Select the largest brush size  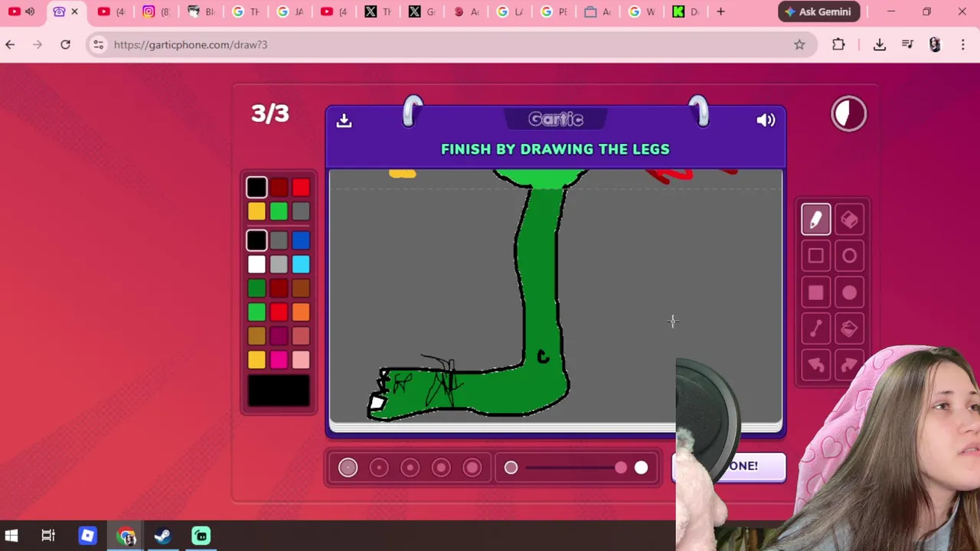(472, 468)
